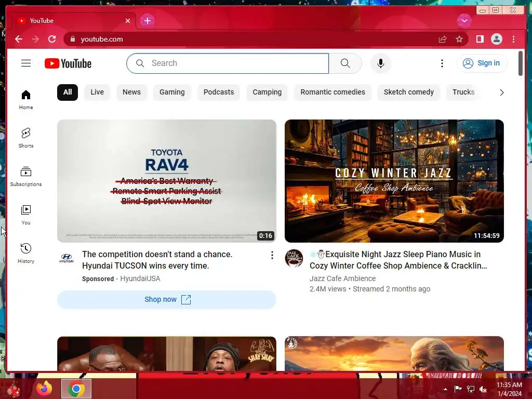This screenshot has height=399, width=532.
Task: Start voice search with microphone icon
Action: [381, 63]
